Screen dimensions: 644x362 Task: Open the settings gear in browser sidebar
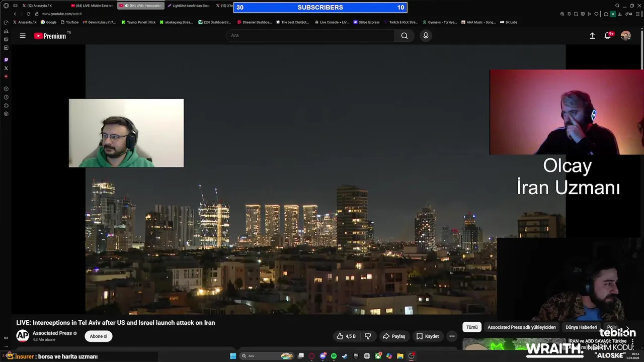(x=6, y=114)
